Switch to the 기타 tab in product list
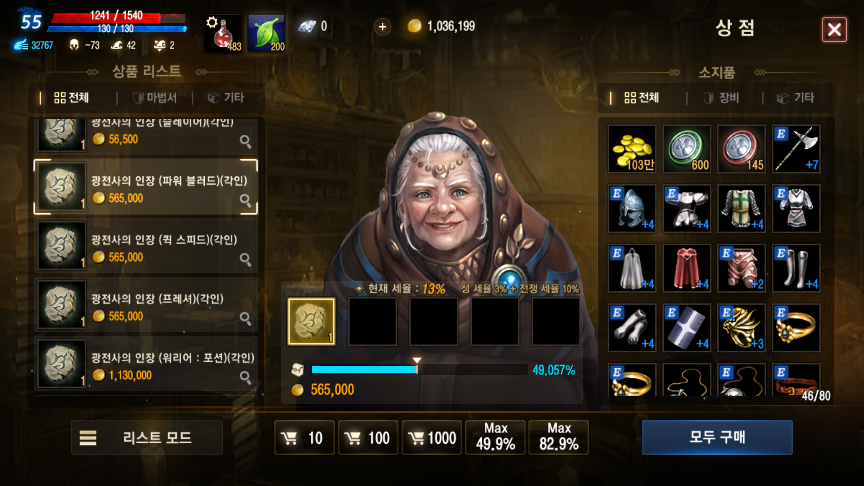The image size is (864, 486). coord(225,98)
